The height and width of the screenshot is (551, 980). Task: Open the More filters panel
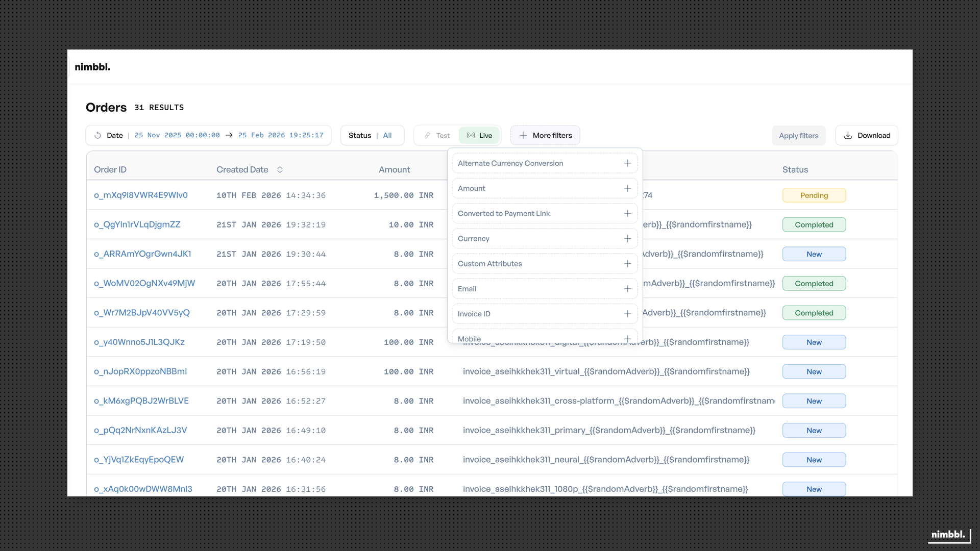545,135
